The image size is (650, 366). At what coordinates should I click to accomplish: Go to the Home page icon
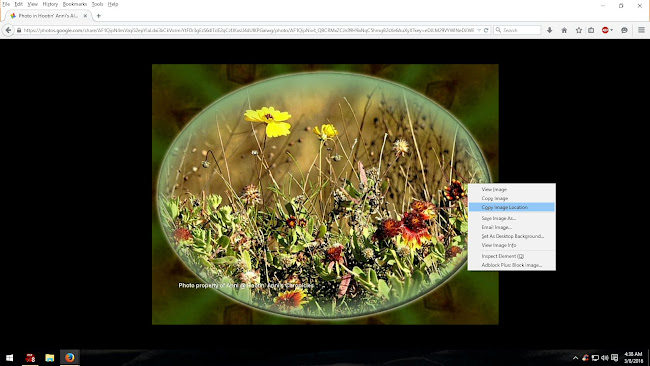564,30
